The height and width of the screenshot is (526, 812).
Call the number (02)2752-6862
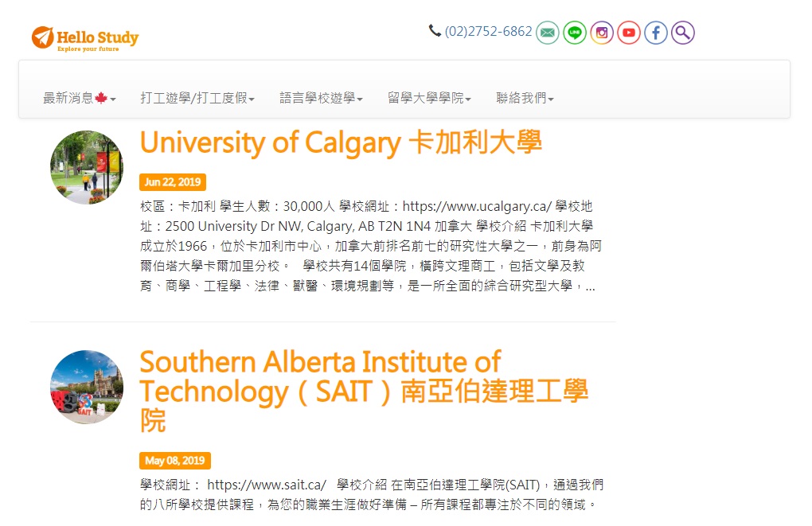point(488,32)
